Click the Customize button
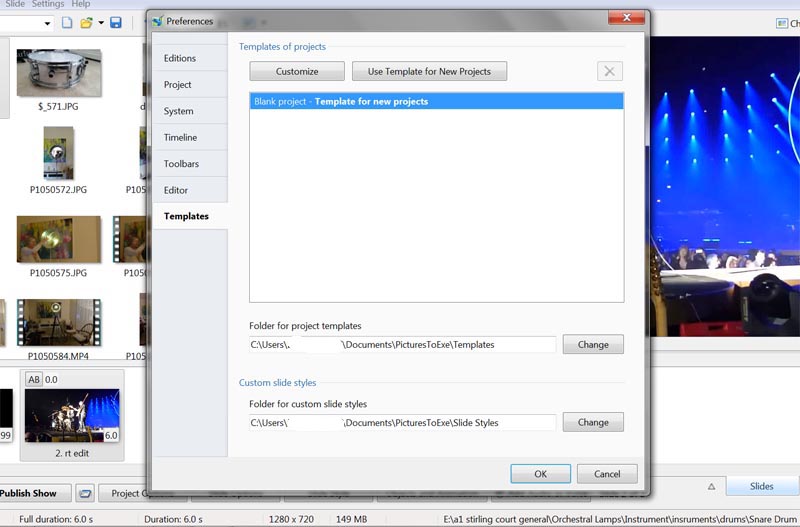The height and width of the screenshot is (527, 800). [297, 71]
